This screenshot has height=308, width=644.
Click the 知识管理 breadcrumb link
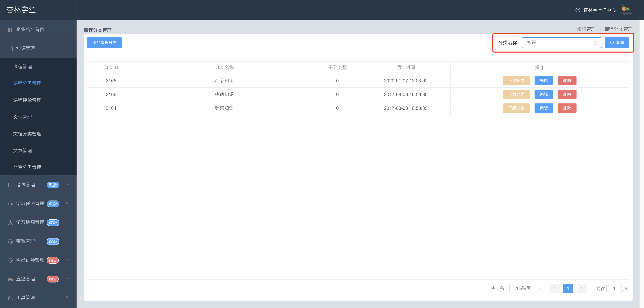[586, 29]
